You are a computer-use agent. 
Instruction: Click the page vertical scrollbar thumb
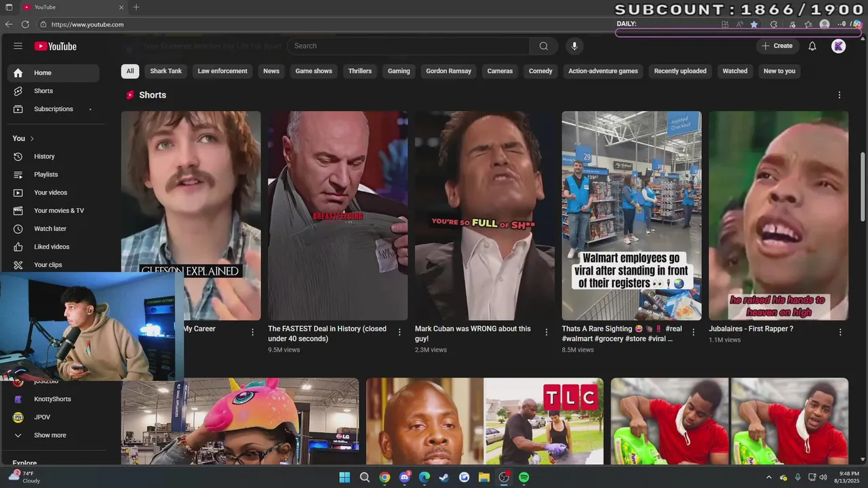click(x=863, y=186)
